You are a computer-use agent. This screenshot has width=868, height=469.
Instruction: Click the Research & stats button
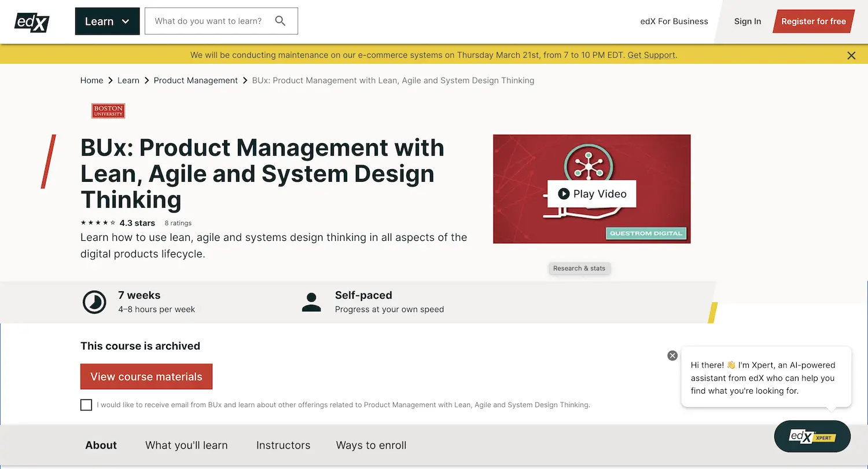tap(579, 268)
